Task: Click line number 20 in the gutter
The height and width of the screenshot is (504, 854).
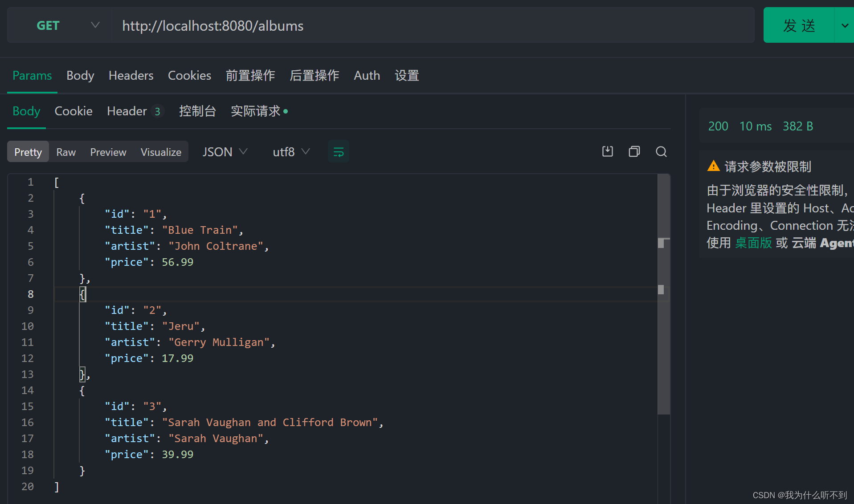Action: pyautogui.click(x=28, y=487)
